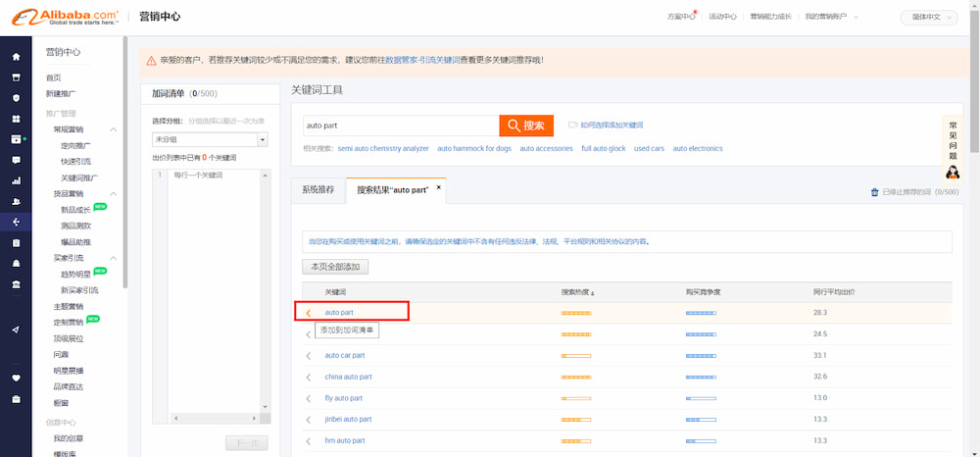The image size is (980, 457).
Task: Add 'hm auto part' via its arrow
Action: click(308, 440)
